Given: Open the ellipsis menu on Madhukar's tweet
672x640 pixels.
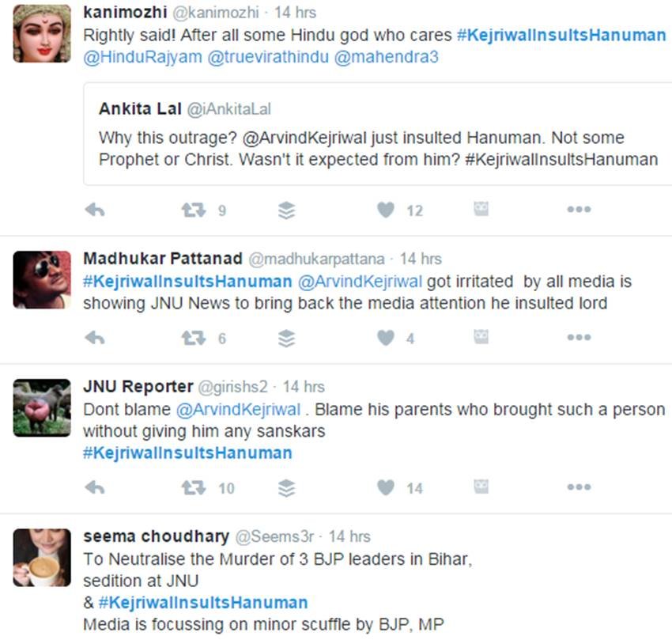Looking at the screenshot, I should tap(580, 338).
